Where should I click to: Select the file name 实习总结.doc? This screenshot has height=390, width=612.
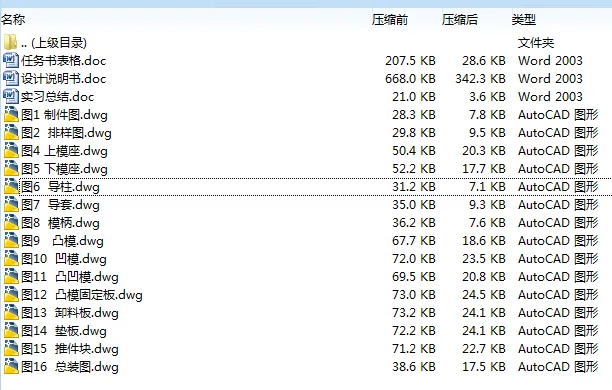tap(57, 96)
